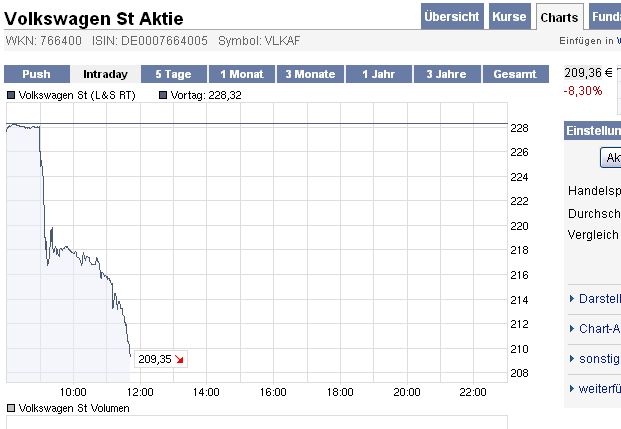This screenshot has height=429, width=621.
Task: Click the Vortag: 228,32 legend text
Action: tap(206, 95)
